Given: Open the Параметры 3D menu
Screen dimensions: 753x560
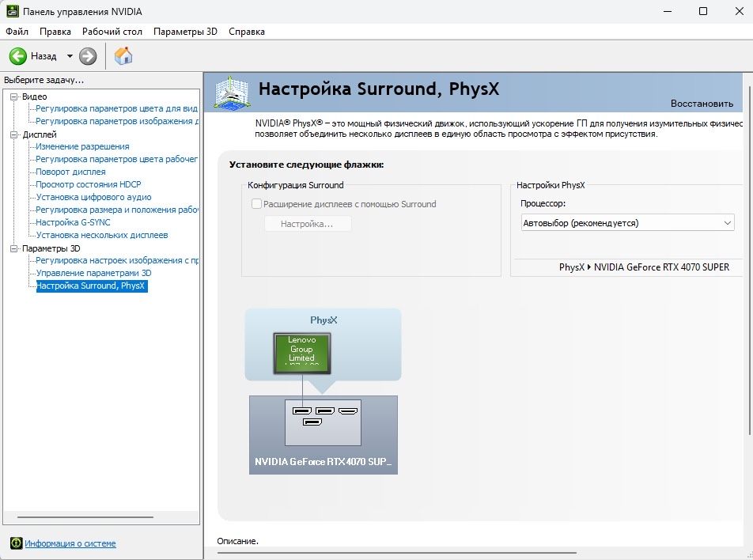Looking at the screenshot, I should [185, 32].
